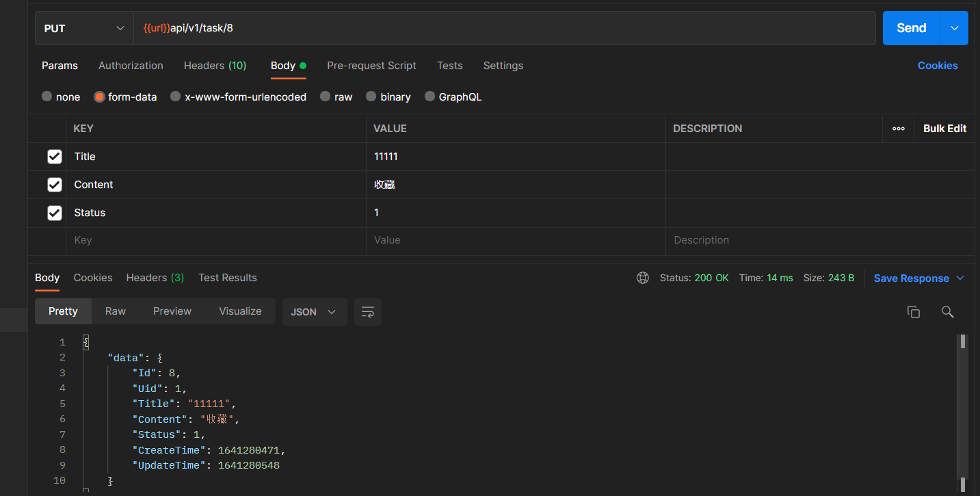Uncheck the Content row checkbox
Screen dimensions: 980x496
[x=55, y=185]
